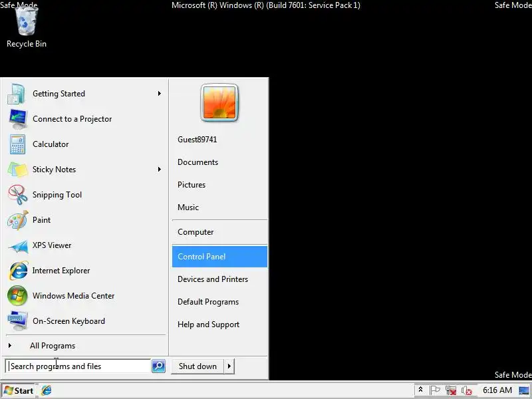The image size is (532, 399).
Task: Open Action Center flag tray icon
Action: tap(435, 390)
